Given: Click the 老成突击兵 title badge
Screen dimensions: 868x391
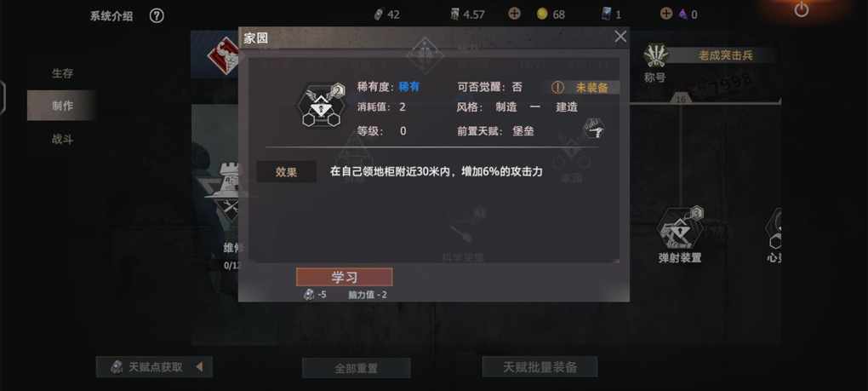Looking at the screenshot, I should [x=726, y=55].
